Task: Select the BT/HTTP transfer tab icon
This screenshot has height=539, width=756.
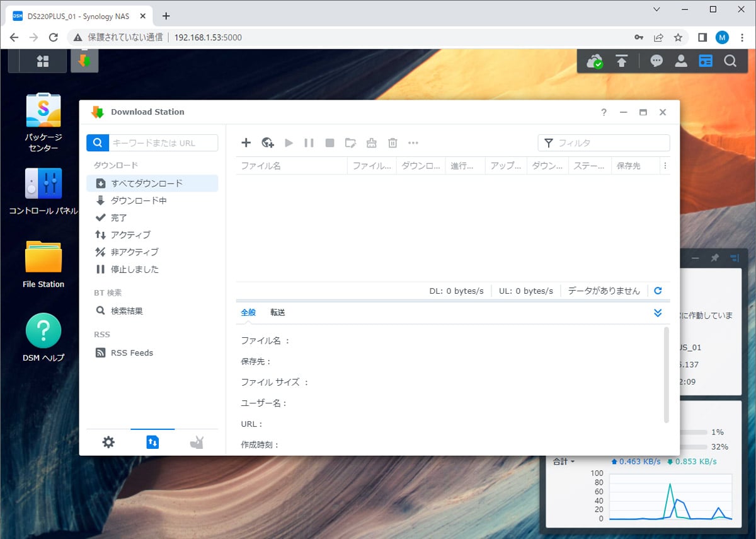Action: coord(152,443)
